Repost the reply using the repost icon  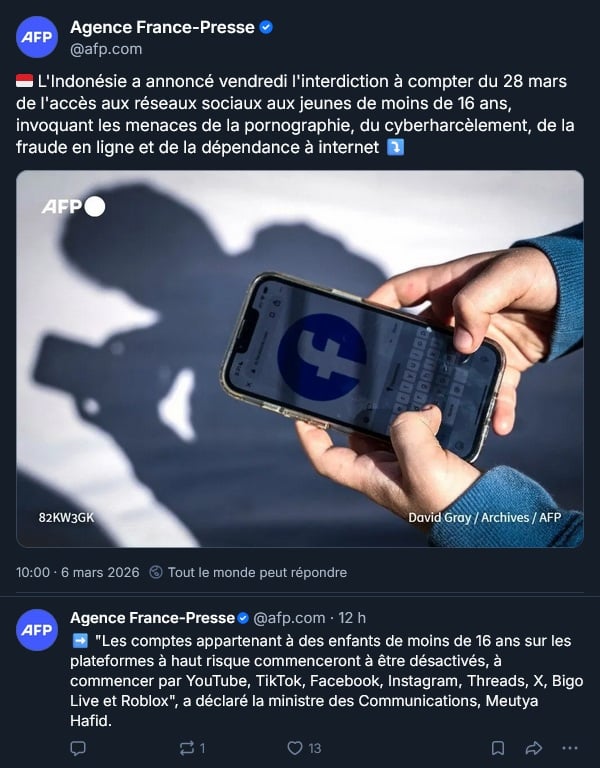tap(187, 748)
